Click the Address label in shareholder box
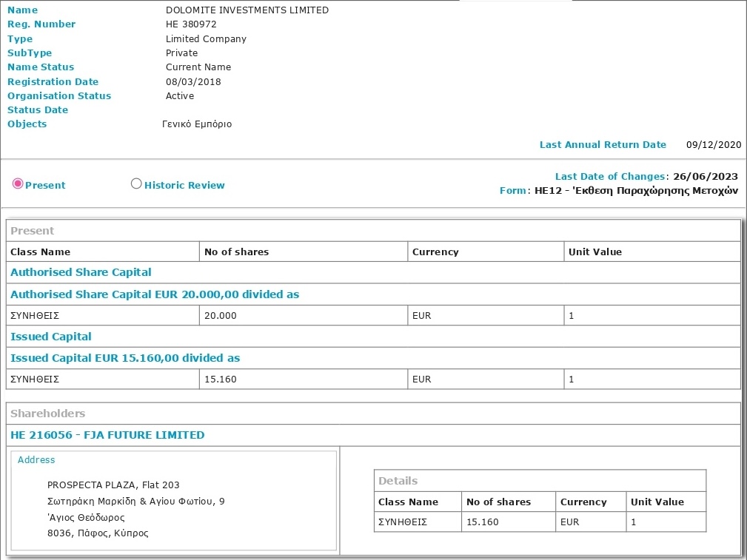The height and width of the screenshot is (560, 747). click(36, 460)
